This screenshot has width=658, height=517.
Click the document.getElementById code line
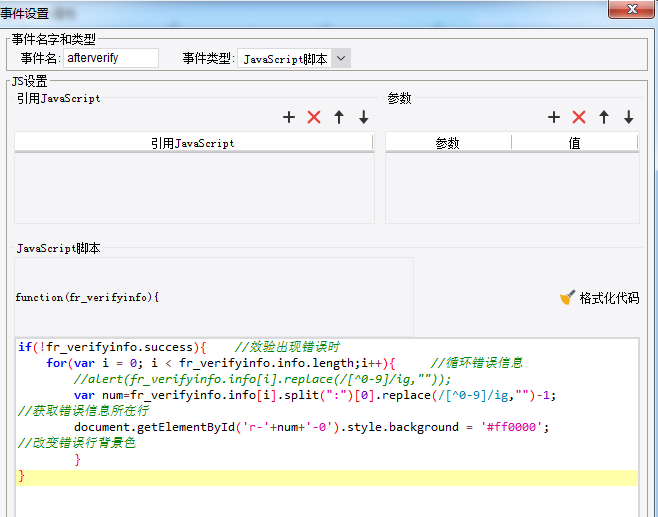click(x=311, y=427)
